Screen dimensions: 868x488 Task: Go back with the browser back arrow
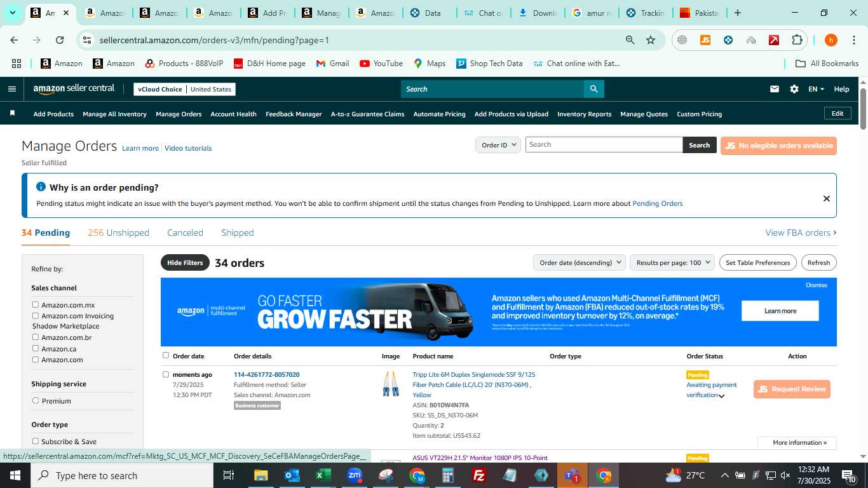pyautogui.click(x=14, y=40)
